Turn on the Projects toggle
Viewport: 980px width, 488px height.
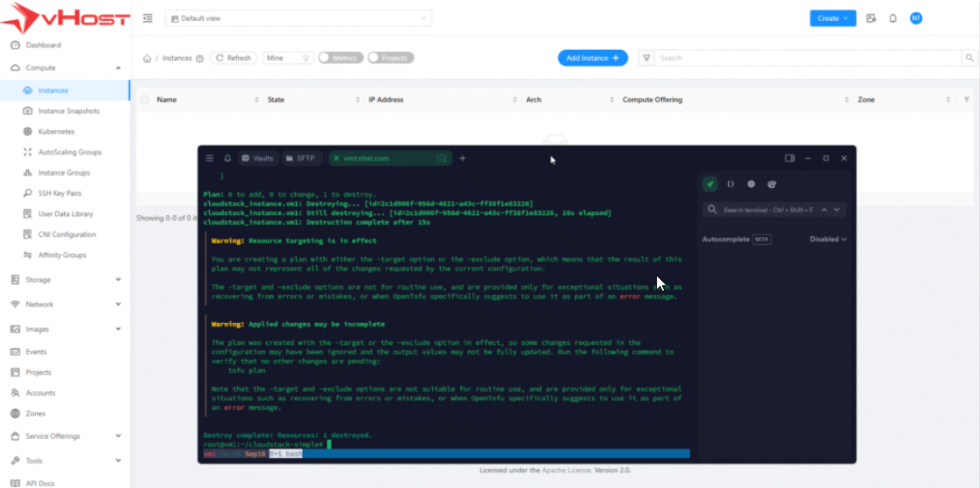click(x=390, y=58)
